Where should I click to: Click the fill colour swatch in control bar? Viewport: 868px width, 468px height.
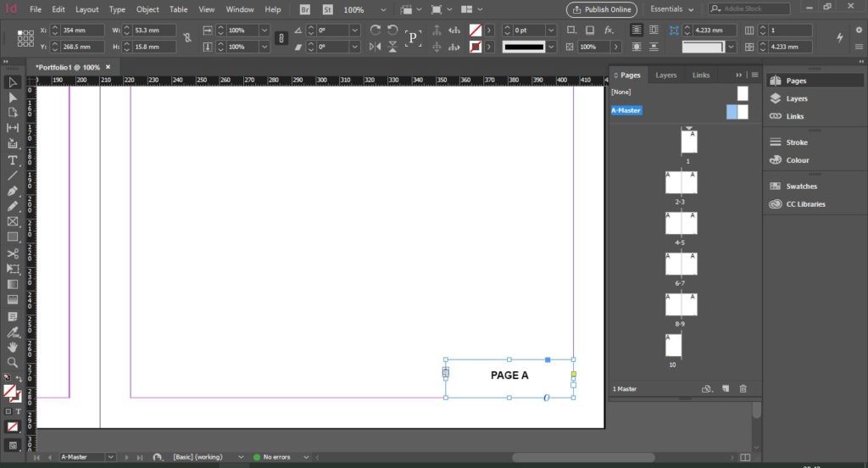point(475,30)
